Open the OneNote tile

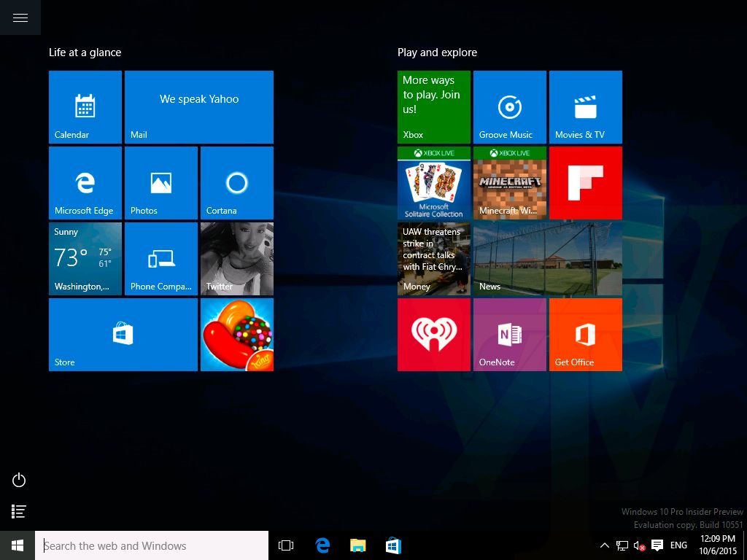510,335
